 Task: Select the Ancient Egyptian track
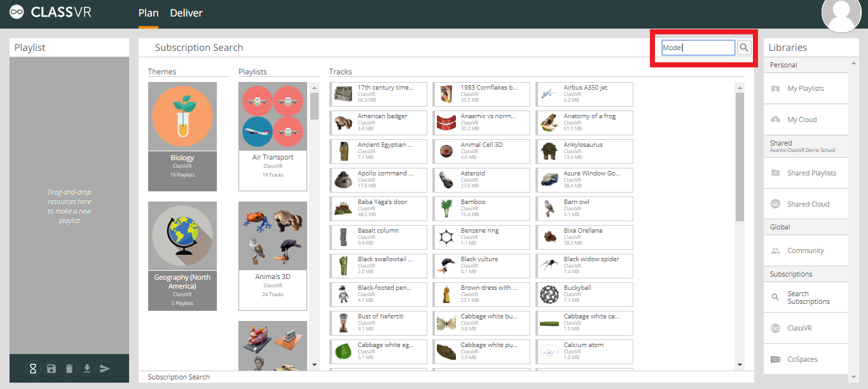pyautogui.click(x=378, y=151)
